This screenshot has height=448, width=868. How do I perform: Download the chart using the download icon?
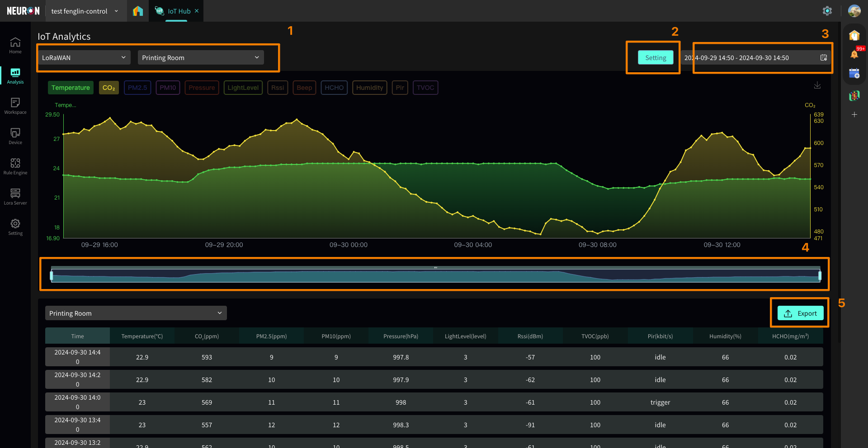(x=817, y=85)
